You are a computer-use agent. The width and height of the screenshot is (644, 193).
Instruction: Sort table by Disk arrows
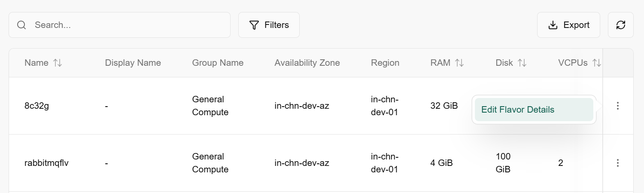522,63
